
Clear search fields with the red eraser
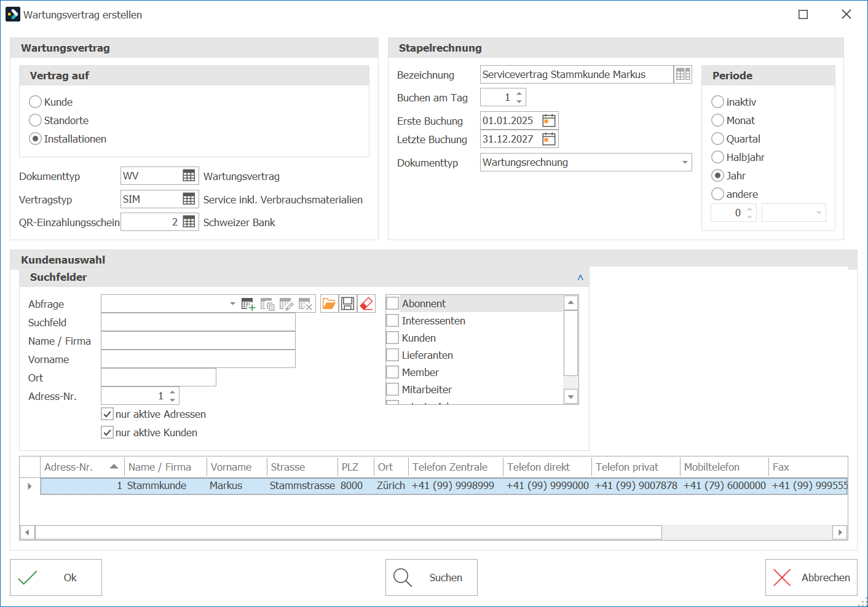coord(366,303)
